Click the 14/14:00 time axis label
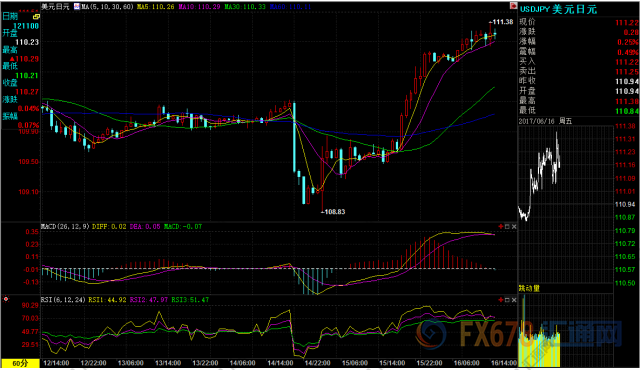 pyautogui.click(x=280, y=363)
